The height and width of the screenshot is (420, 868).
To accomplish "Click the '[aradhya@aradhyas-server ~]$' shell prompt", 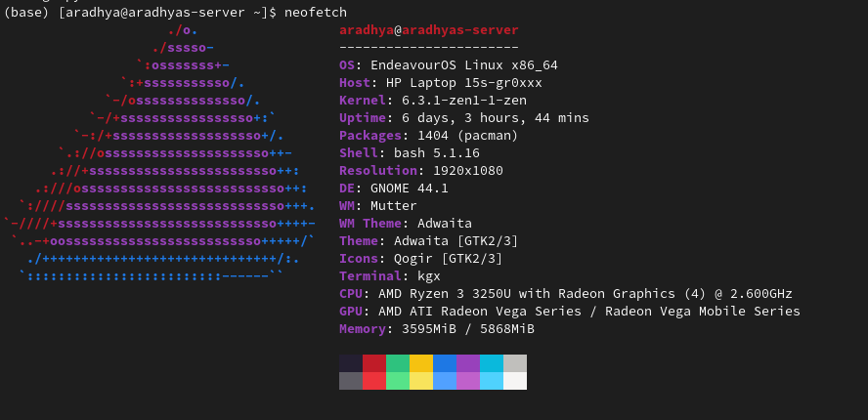I will tap(167, 12).
